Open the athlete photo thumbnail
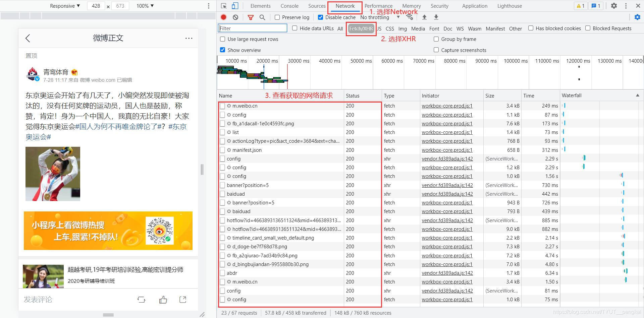 click(x=53, y=174)
